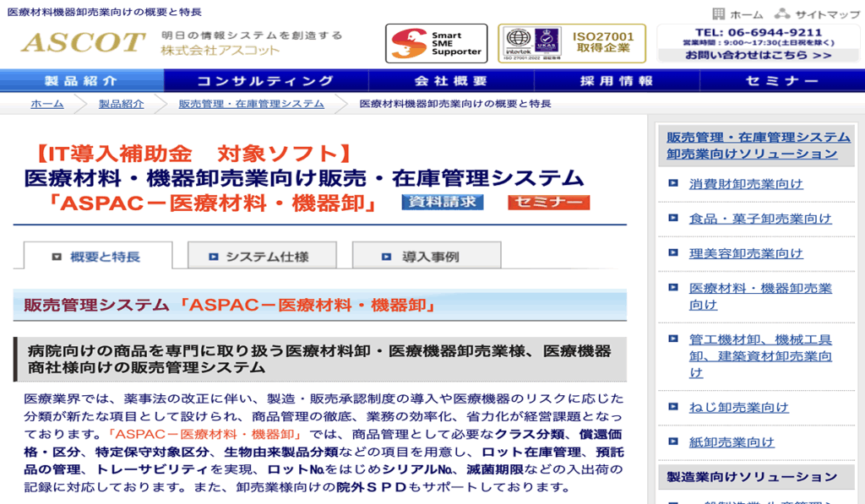Click the home icon beside ホーム
Screen dimensions: 865x504
point(719,14)
